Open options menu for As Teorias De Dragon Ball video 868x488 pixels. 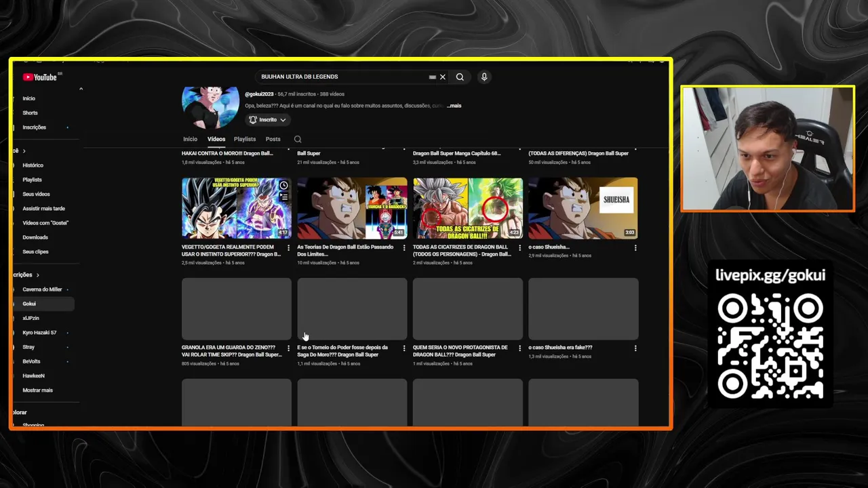click(x=404, y=248)
